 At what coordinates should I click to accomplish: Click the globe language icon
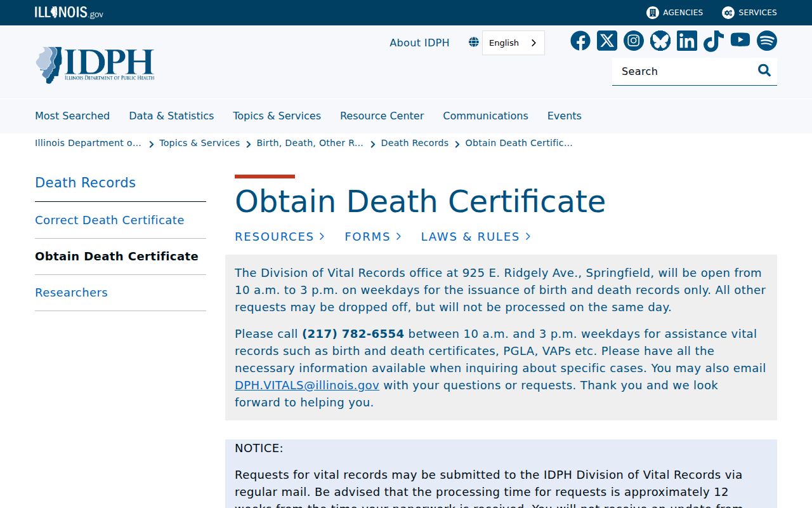click(x=474, y=43)
